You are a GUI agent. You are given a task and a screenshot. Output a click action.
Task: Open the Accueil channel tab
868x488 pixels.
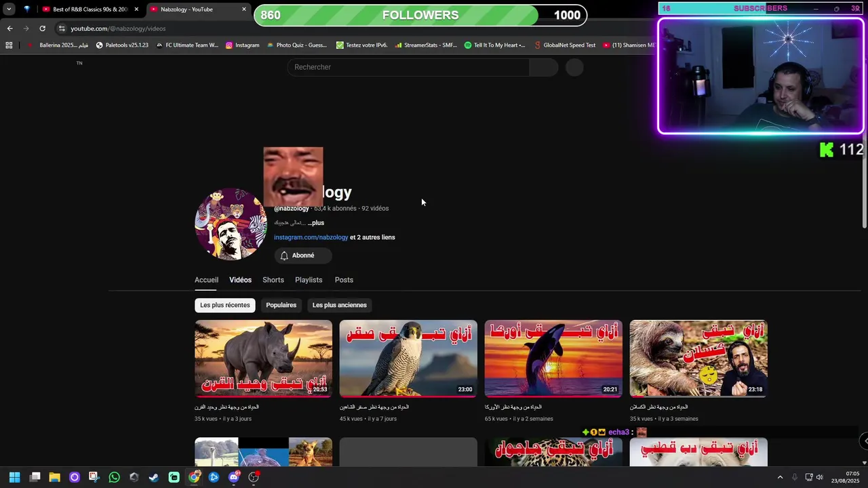pos(206,280)
